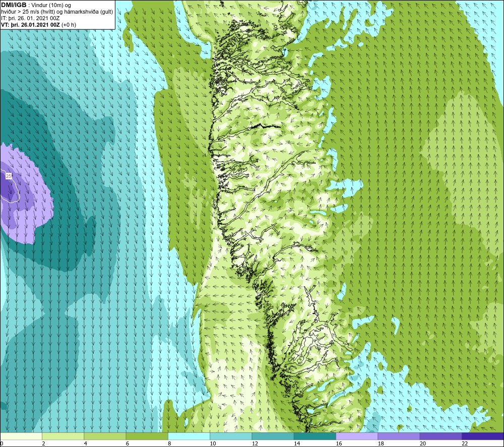Click the "12" legend scale label
The image size is (504, 447).
tap(255, 443)
